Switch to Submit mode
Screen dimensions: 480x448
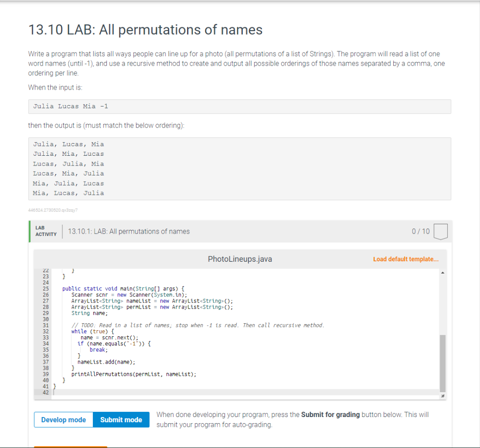121,419
